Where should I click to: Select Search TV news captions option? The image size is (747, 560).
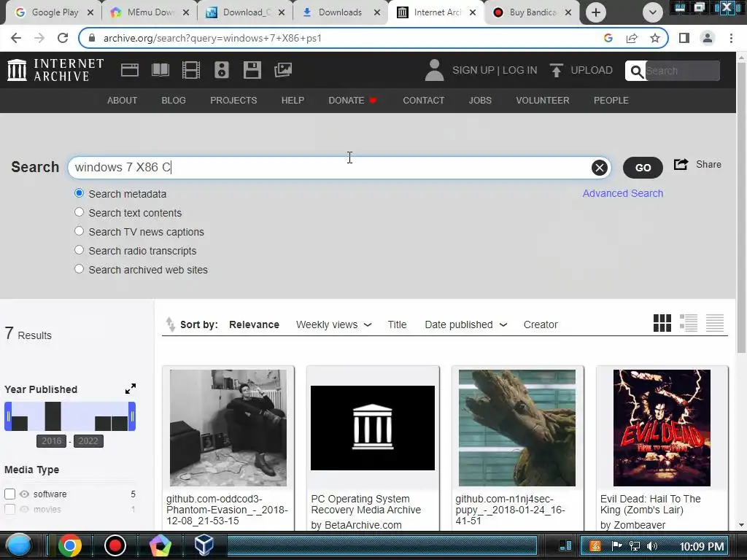coord(79,231)
